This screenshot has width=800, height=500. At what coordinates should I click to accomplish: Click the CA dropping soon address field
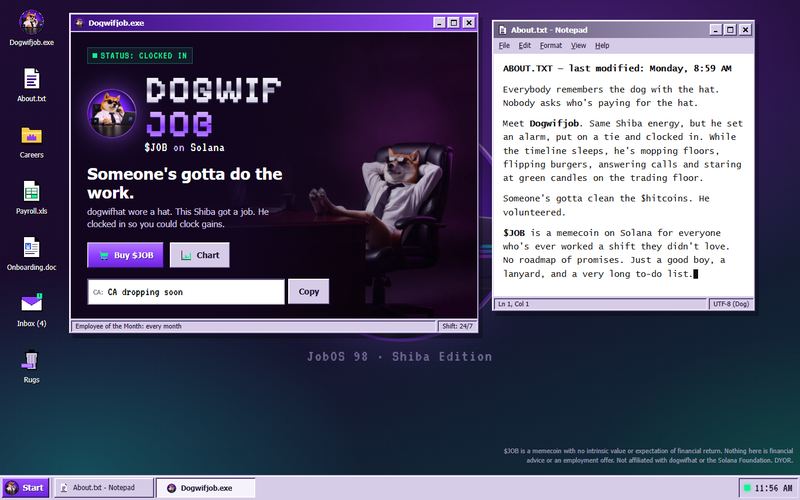186,292
